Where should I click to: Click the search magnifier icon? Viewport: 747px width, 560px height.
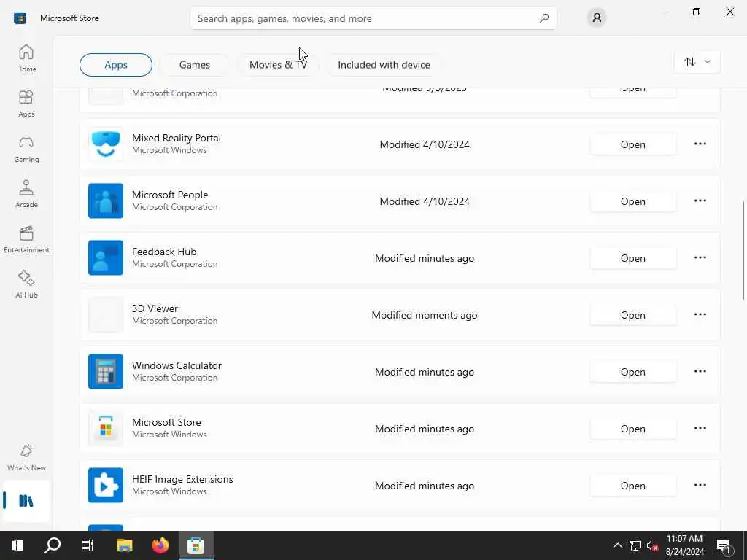543,18
